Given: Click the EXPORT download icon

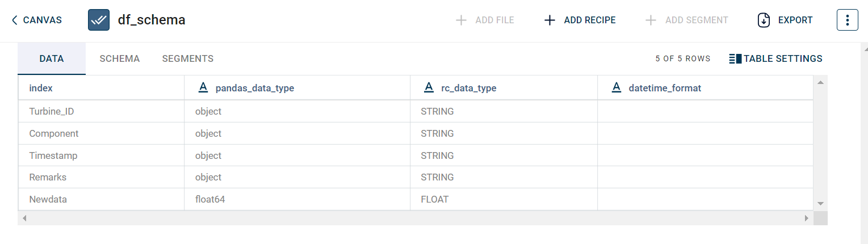Looking at the screenshot, I should click(764, 20).
